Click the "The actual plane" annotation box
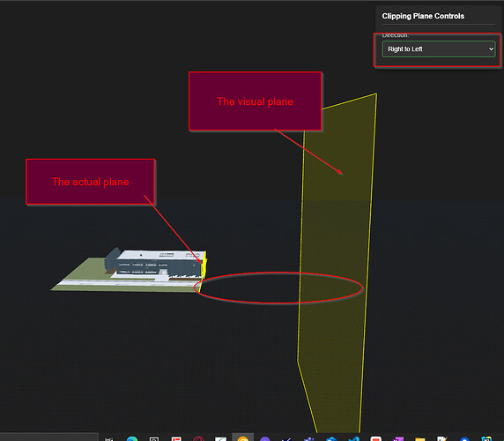Viewport: 504px width, 441px height. click(x=91, y=182)
